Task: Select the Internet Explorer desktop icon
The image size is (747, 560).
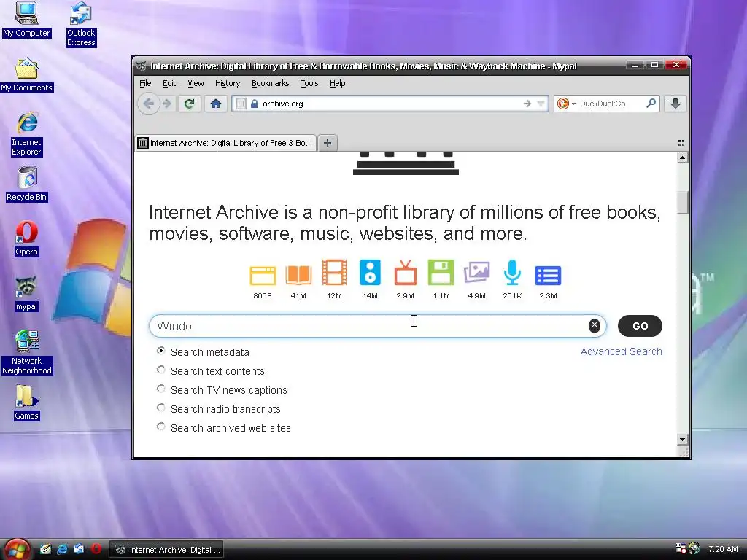Action: click(x=26, y=134)
